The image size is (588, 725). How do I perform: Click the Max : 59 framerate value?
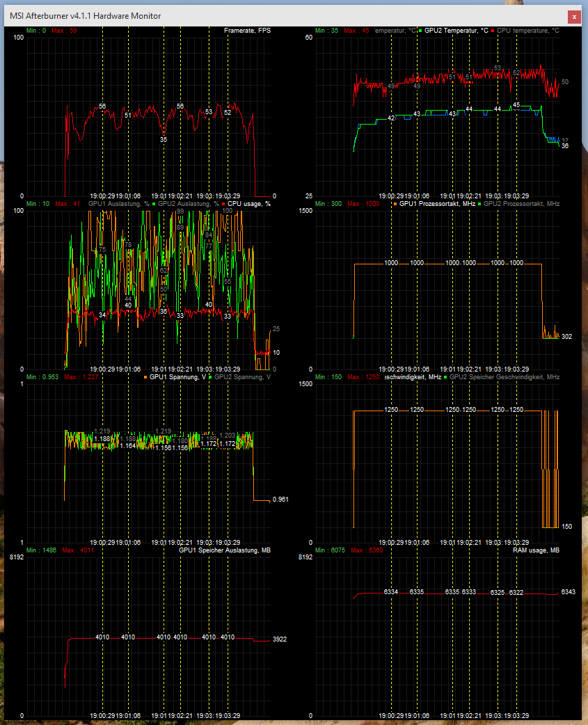click(64, 31)
